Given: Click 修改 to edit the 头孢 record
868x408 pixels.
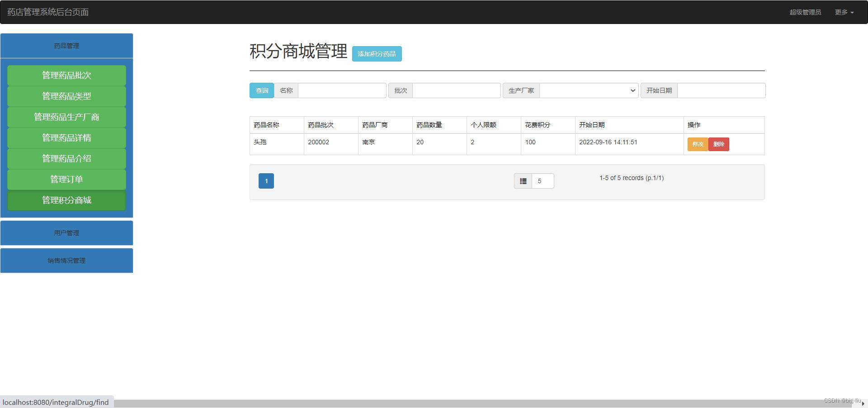Looking at the screenshot, I should click(698, 144).
